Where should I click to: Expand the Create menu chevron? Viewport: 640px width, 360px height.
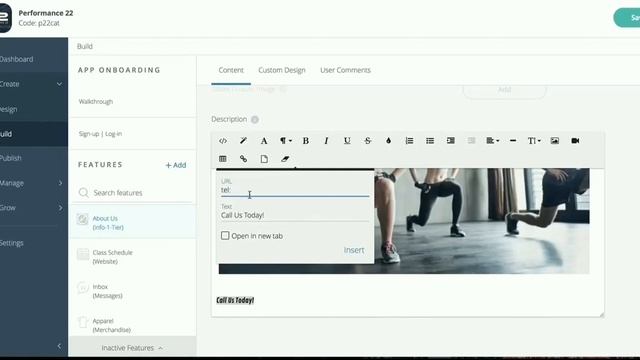click(59, 84)
